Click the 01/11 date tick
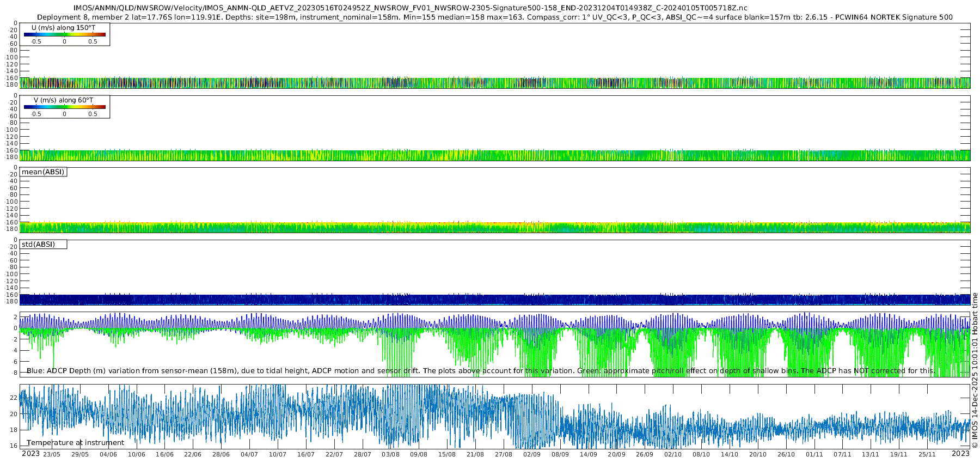 click(x=814, y=454)
